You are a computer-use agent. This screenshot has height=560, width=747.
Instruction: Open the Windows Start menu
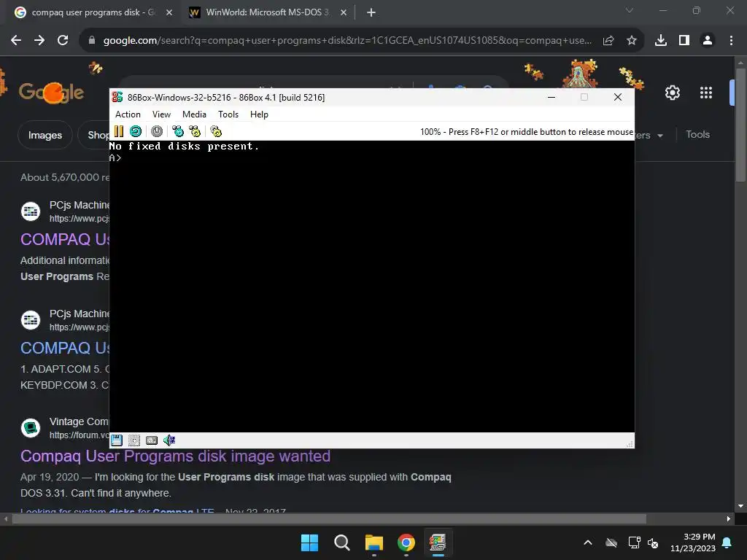[x=309, y=542]
